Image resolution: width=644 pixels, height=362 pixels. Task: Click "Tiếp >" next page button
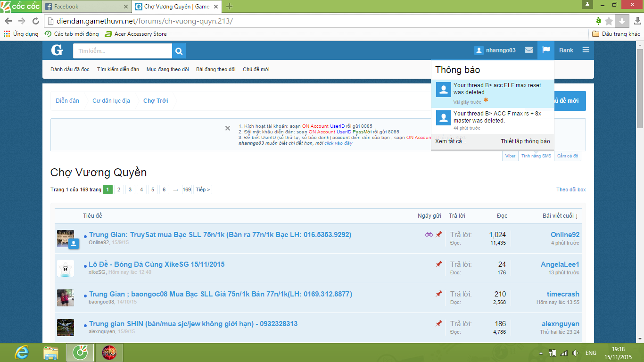tap(203, 189)
